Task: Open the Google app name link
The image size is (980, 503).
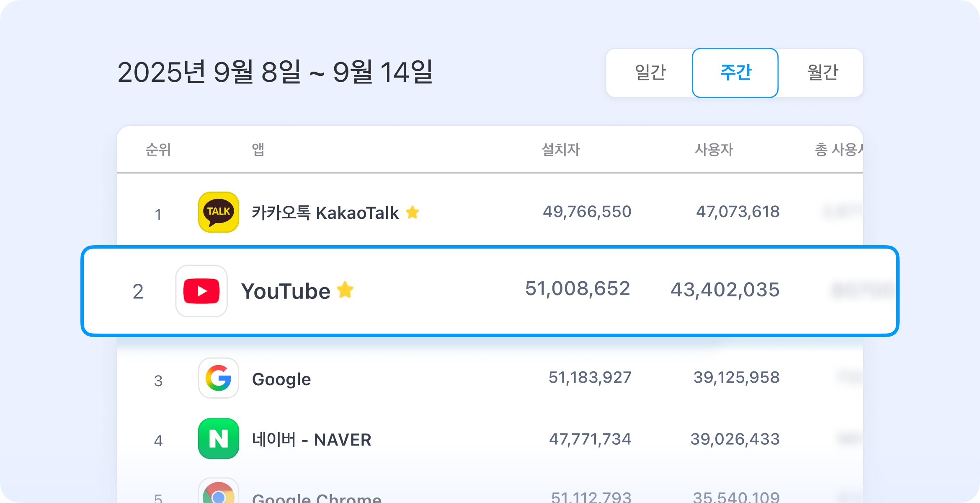Action: click(281, 379)
